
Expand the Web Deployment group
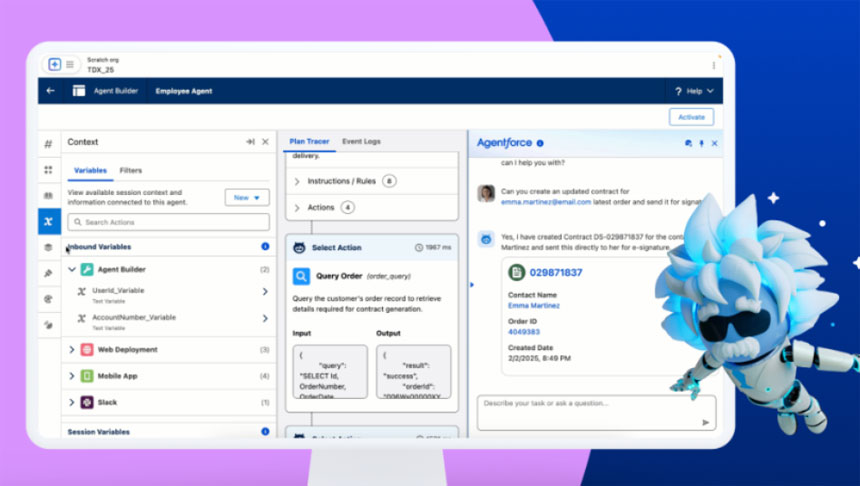72,349
